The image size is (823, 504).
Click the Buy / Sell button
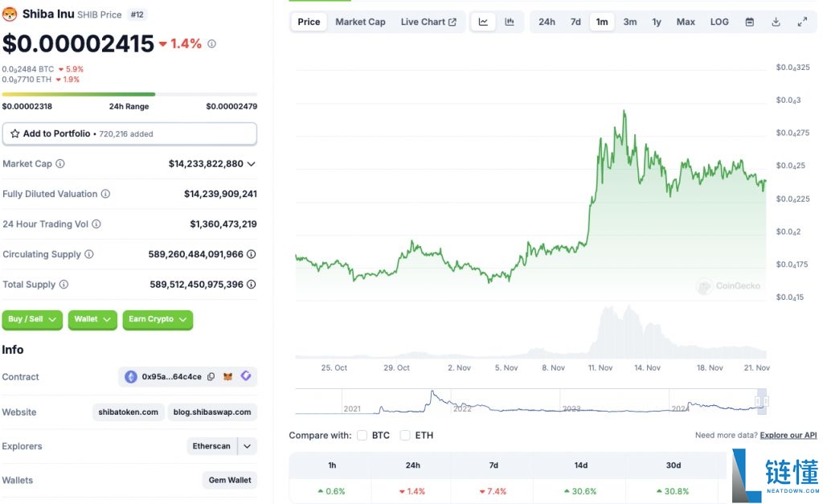[31, 320]
